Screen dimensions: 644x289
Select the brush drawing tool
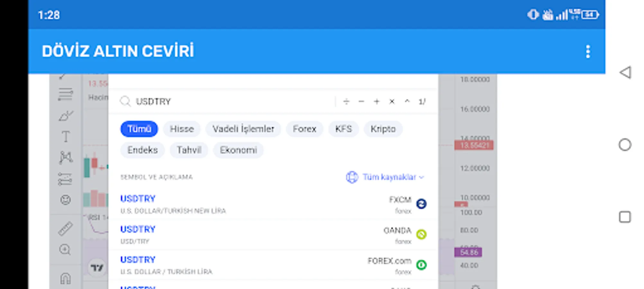click(66, 116)
